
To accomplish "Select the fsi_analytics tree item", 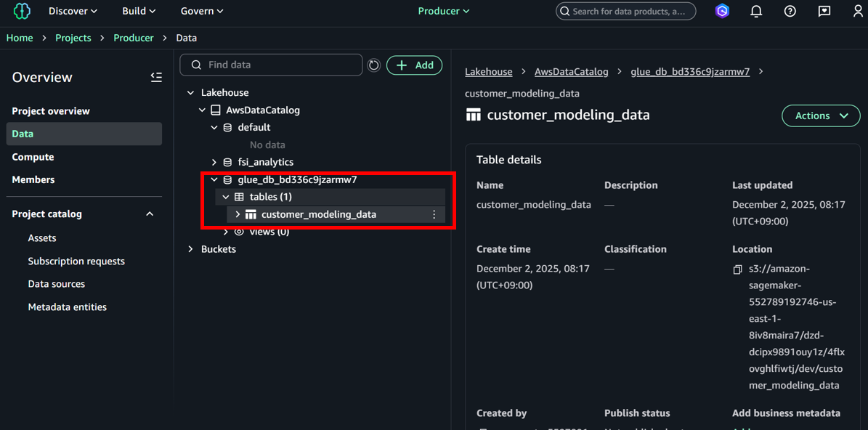I will click(266, 162).
